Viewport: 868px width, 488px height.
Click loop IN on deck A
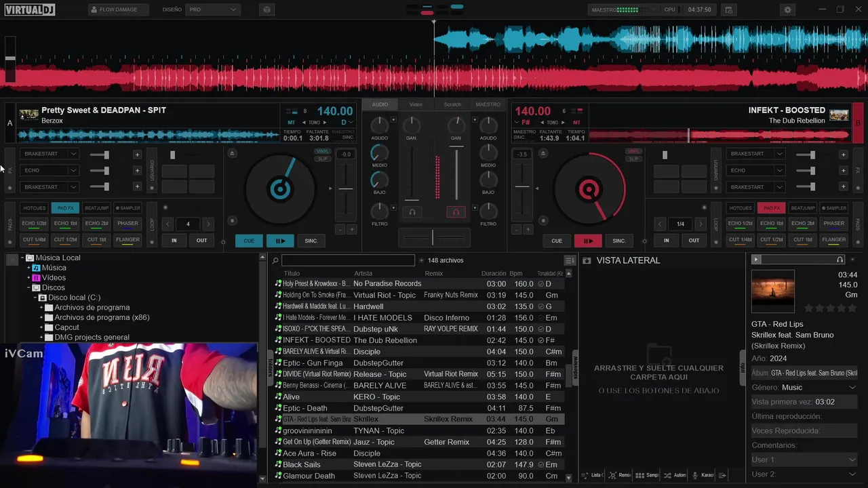coord(174,241)
